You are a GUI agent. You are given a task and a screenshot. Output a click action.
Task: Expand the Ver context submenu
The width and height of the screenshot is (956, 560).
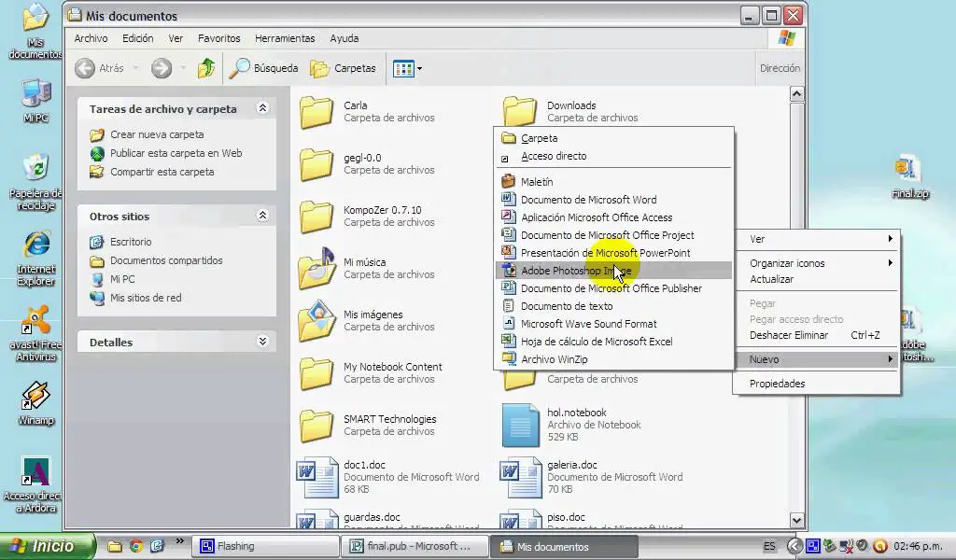(x=816, y=239)
